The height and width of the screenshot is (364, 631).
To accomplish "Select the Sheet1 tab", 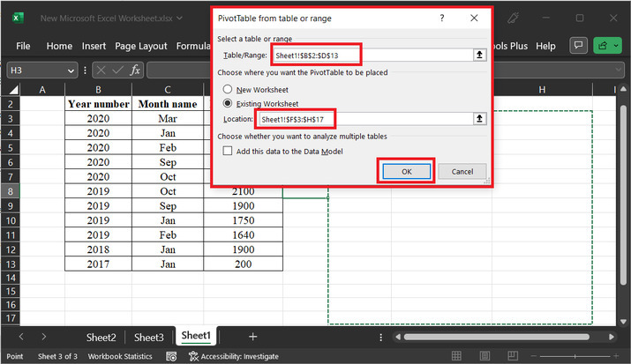I will coord(196,336).
